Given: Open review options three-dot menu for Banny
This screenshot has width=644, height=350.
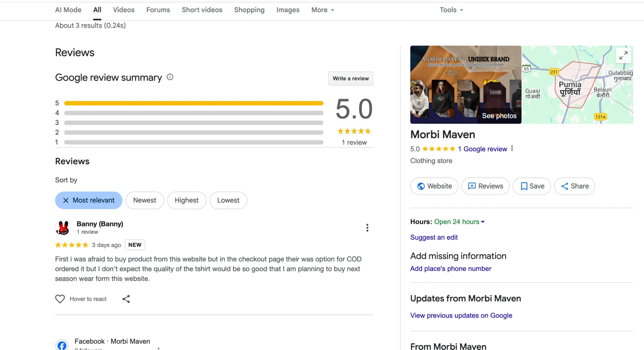Looking at the screenshot, I should (367, 228).
